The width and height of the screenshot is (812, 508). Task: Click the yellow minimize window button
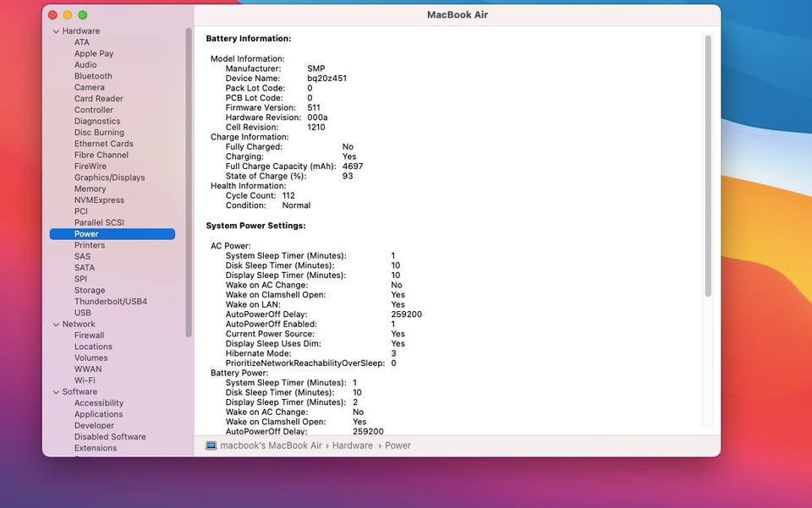click(68, 15)
